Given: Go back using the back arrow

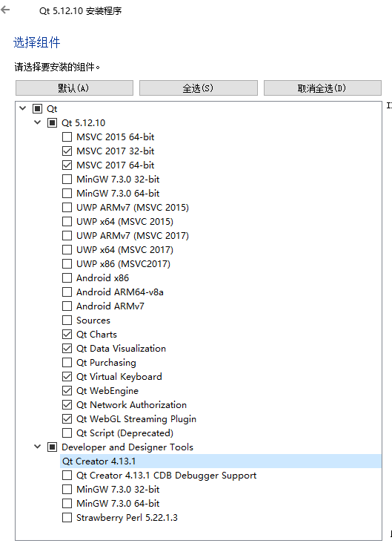Looking at the screenshot, I should point(5,10).
